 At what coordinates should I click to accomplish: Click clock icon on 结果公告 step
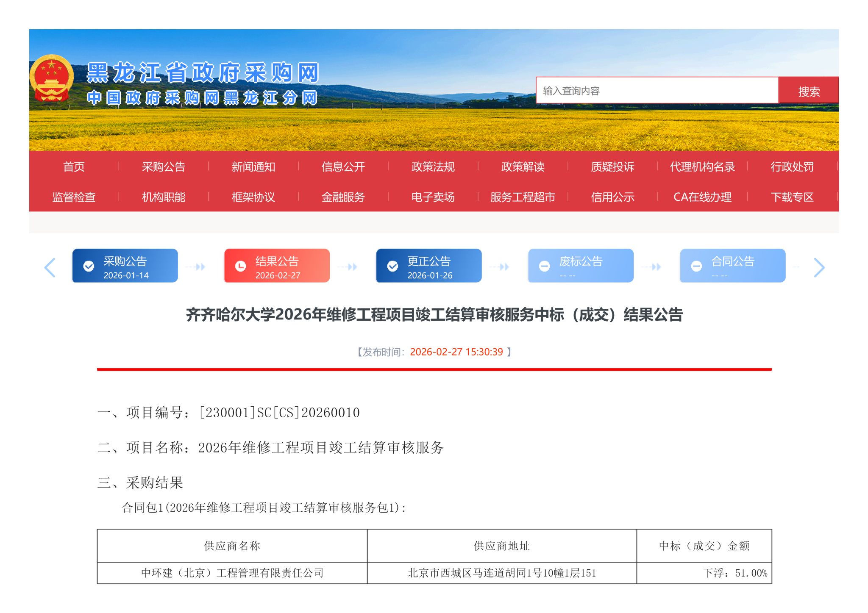(x=241, y=266)
